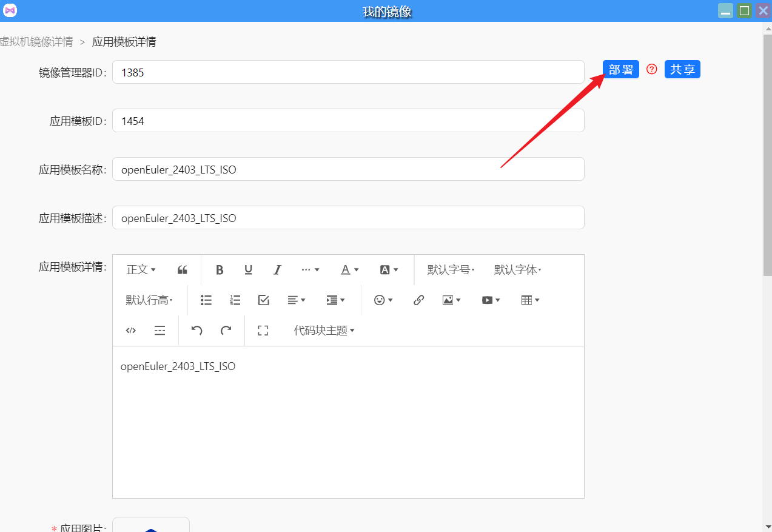Open the text alignment menu
The height and width of the screenshot is (532, 772).
tap(297, 300)
